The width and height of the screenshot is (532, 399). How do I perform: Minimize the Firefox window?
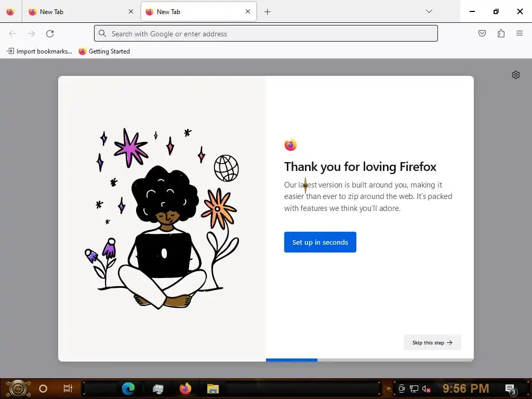click(472, 11)
